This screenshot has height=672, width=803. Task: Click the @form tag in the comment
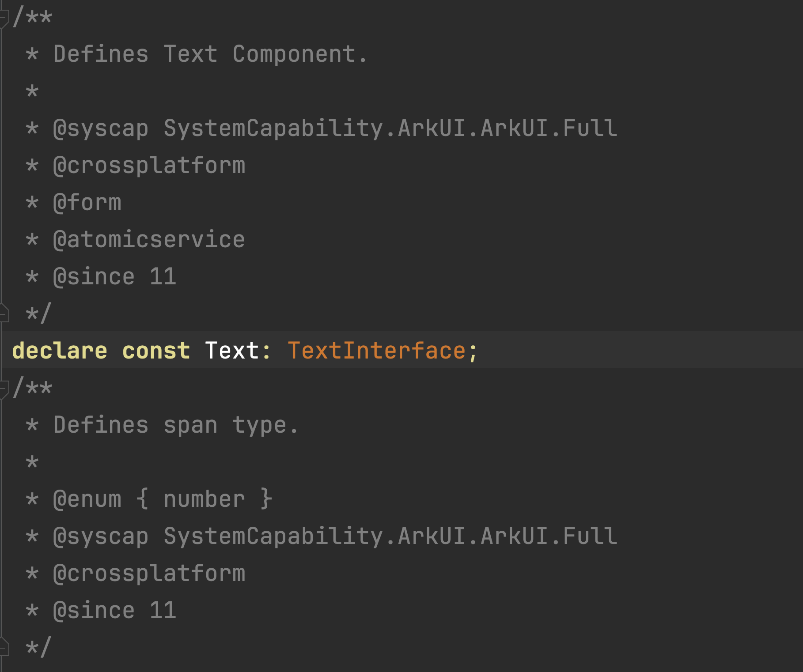click(87, 203)
